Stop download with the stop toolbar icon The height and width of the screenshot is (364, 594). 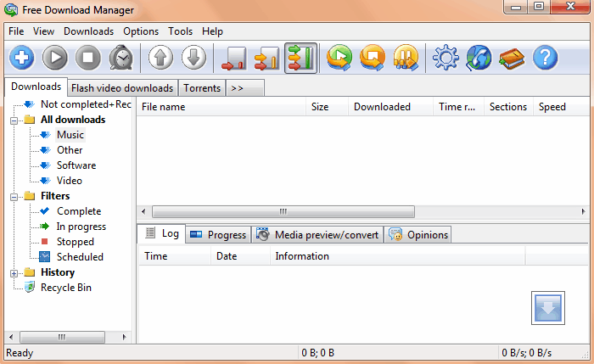coord(88,58)
